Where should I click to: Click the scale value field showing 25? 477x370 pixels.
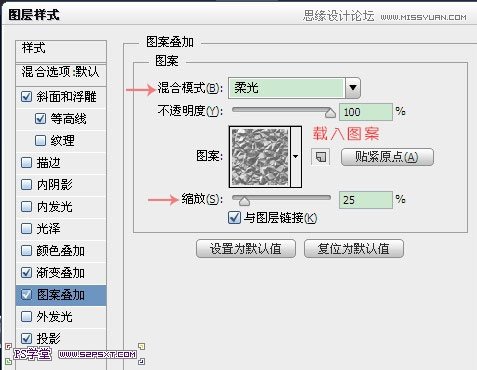pos(366,200)
